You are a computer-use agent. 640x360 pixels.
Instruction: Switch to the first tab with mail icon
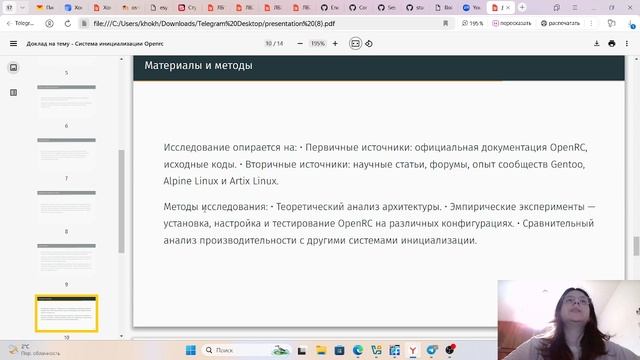pyautogui.click(x=45, y=7)
